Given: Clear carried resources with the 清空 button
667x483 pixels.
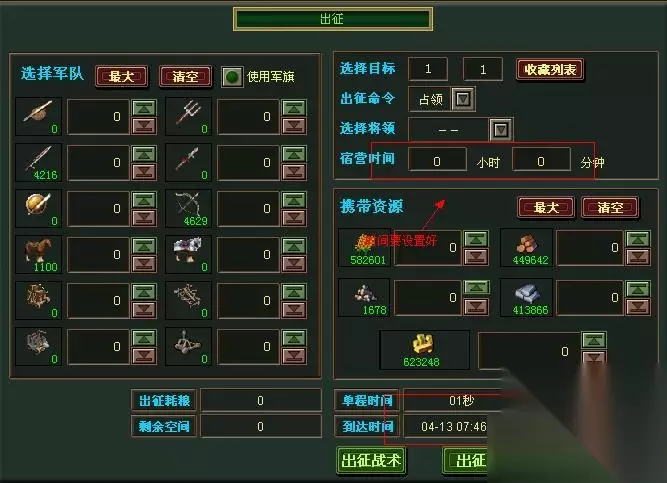Looking at the screenshot, I should tap(610, 208).
